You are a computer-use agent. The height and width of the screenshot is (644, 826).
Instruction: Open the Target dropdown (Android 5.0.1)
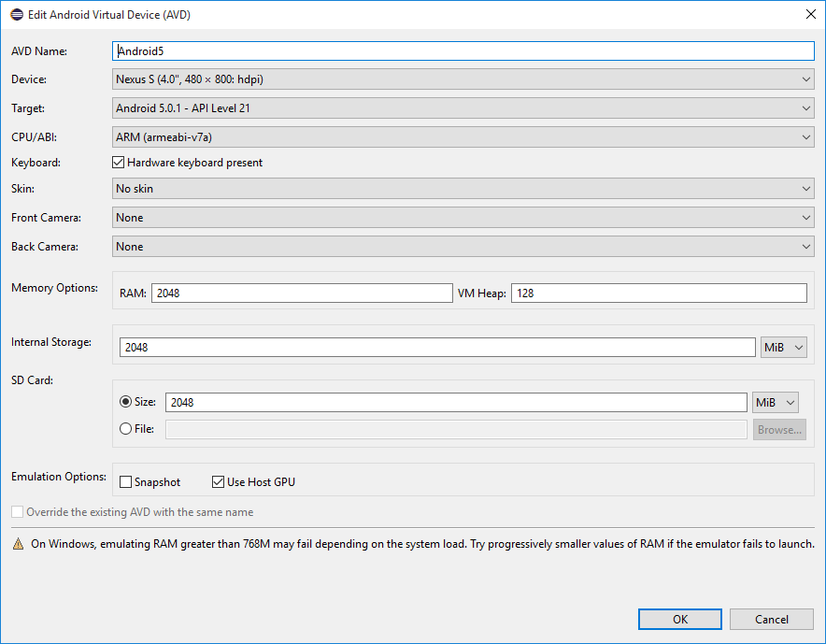[x=463, y=108]
